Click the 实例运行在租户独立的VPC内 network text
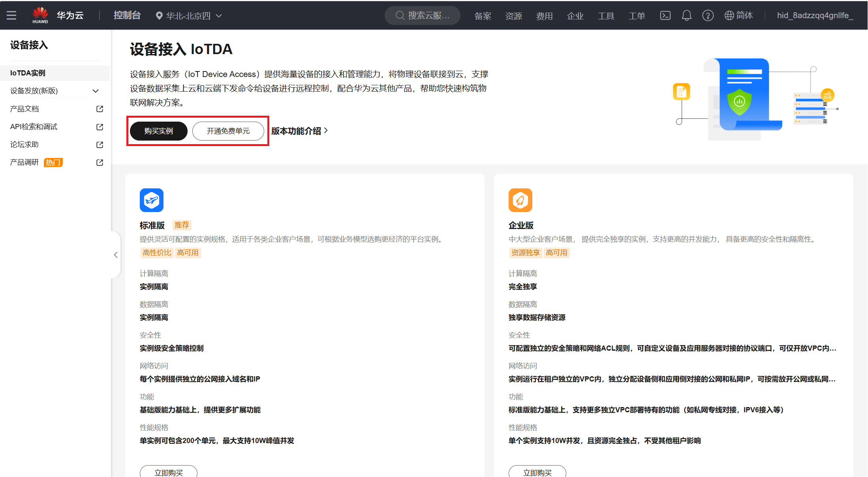 coord(672,379)
